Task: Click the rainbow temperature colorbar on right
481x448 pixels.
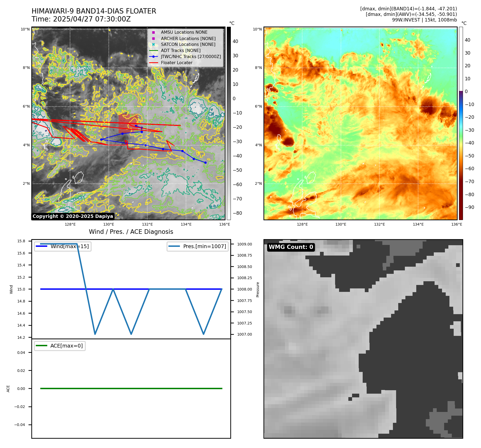Action: 461,123
